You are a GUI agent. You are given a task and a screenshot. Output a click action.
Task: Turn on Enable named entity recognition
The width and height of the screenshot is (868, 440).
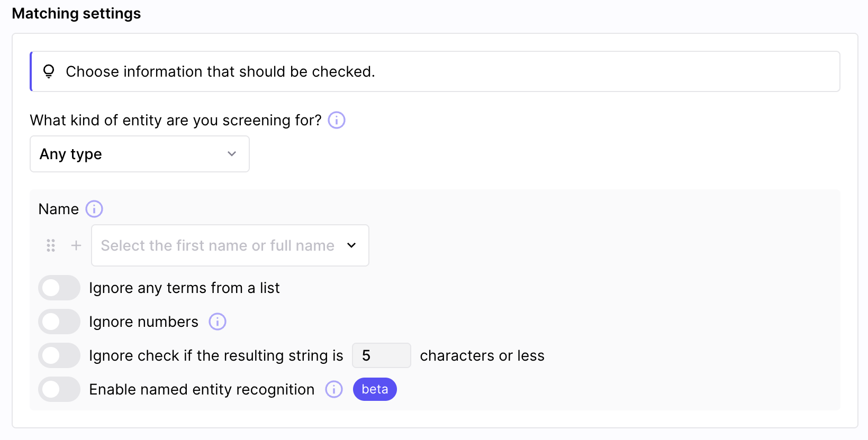[59, 389]
